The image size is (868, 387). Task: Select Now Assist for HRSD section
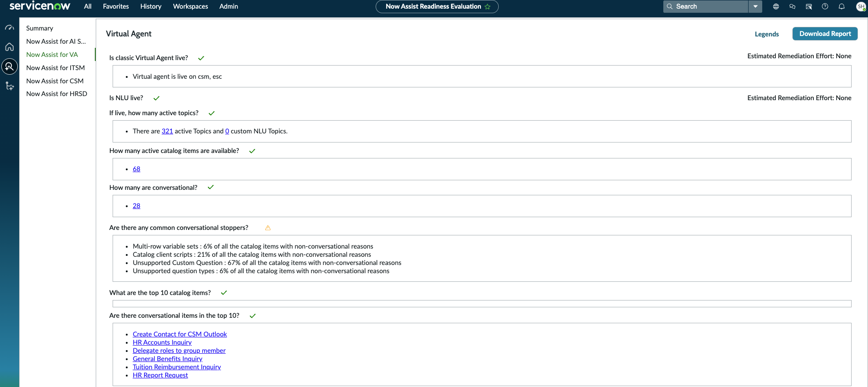click(57, 94)
